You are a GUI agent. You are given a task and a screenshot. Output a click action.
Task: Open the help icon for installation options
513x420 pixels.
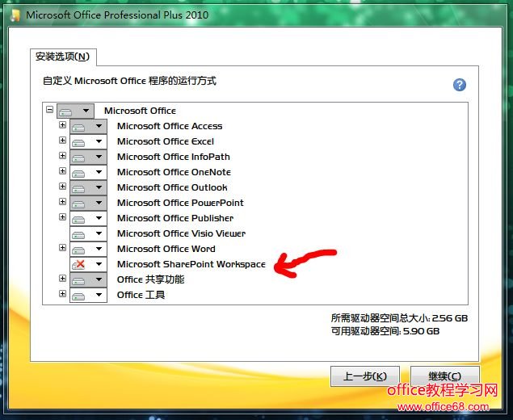click(x=460, y=85)
